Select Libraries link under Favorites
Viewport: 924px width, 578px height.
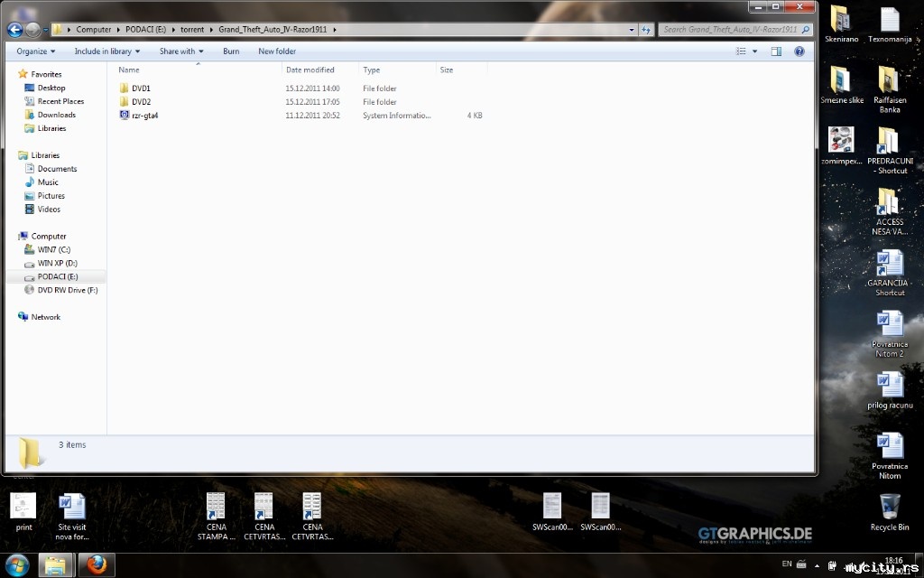51,128
